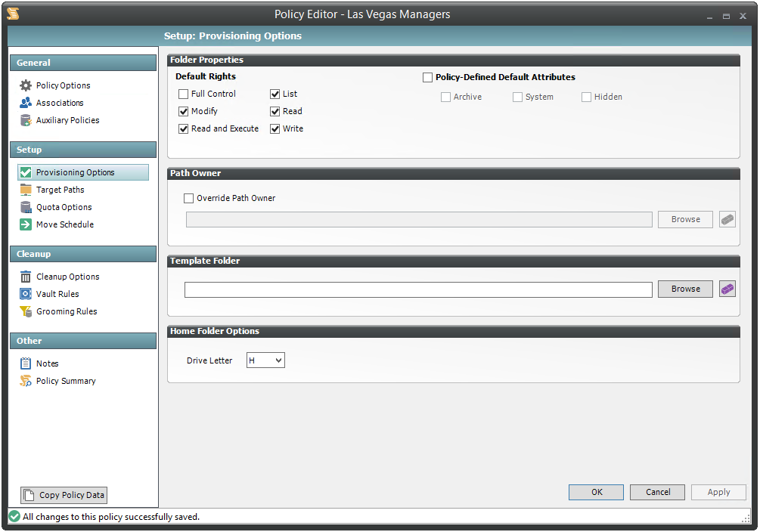This screenshot has height=532, width=760.
Task: Tick the Archive attribute checkbox
Action: point(445,97)
